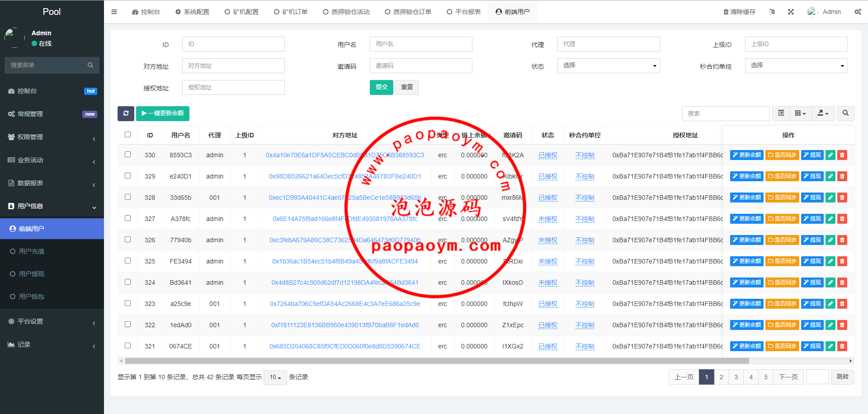Switch to 平台报表 tab

pyautogui.click(x=463, y=12)
